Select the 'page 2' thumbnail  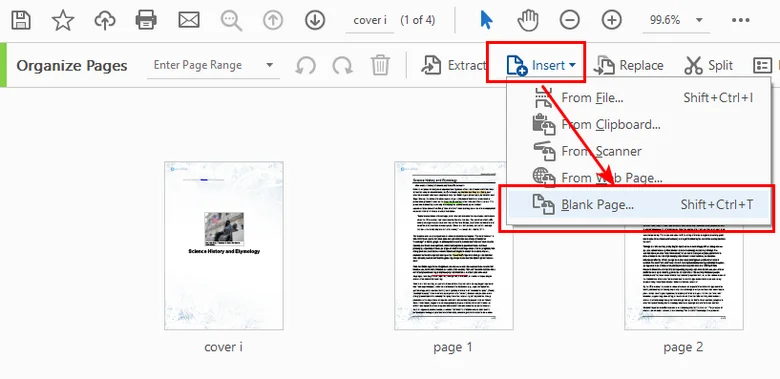pyautogui.click(x=684, y=279)
